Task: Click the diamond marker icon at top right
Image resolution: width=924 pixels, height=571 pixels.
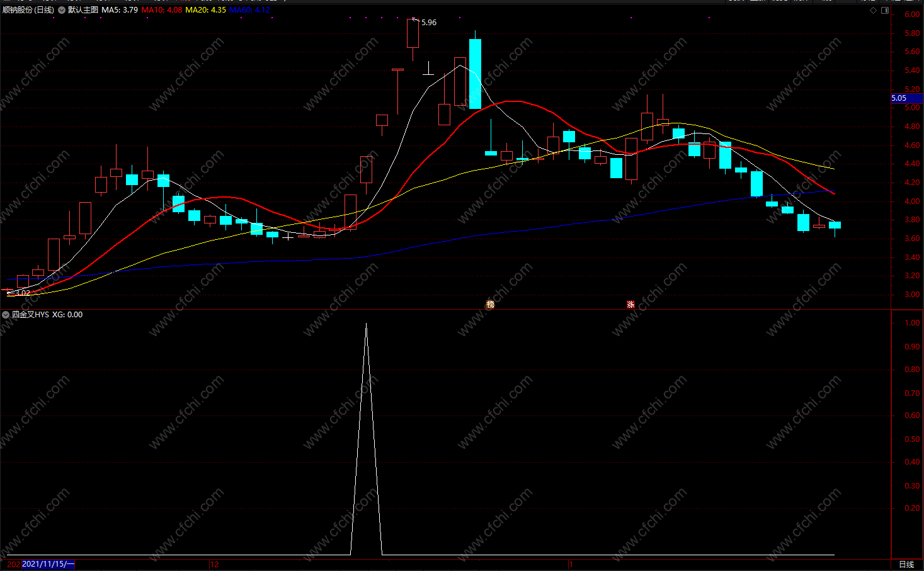Action: pyautogui.click(x=873, y=10)
